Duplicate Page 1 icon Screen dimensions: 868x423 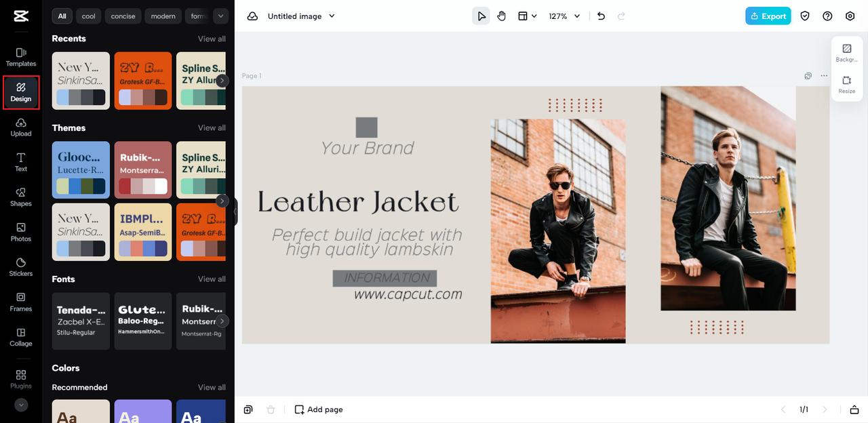(x=808, y=76)
